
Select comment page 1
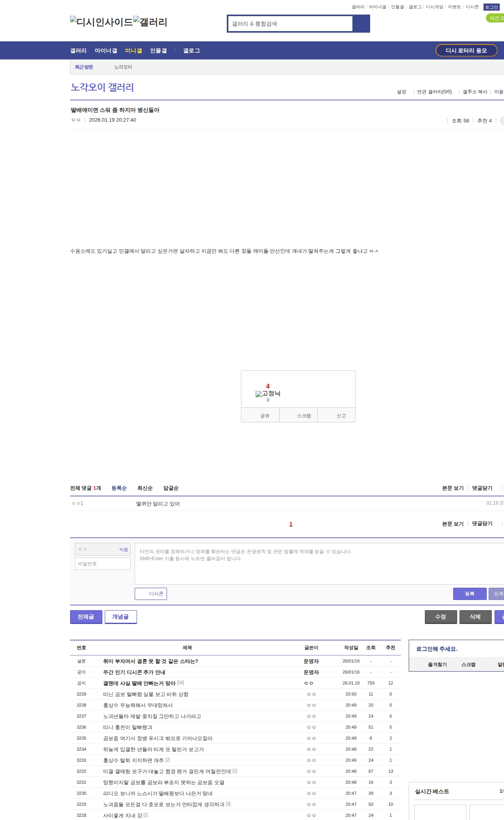coord(291,524)
